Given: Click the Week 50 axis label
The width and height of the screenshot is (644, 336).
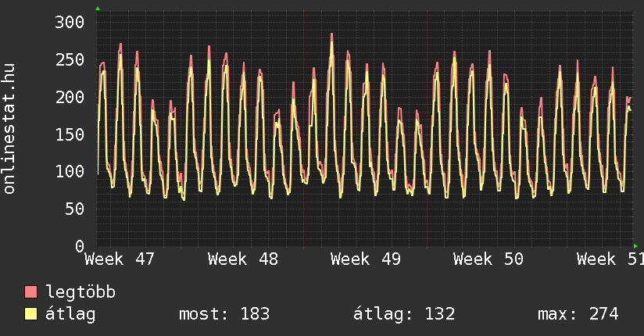Looking at the screenshot, I should (488, 259).
